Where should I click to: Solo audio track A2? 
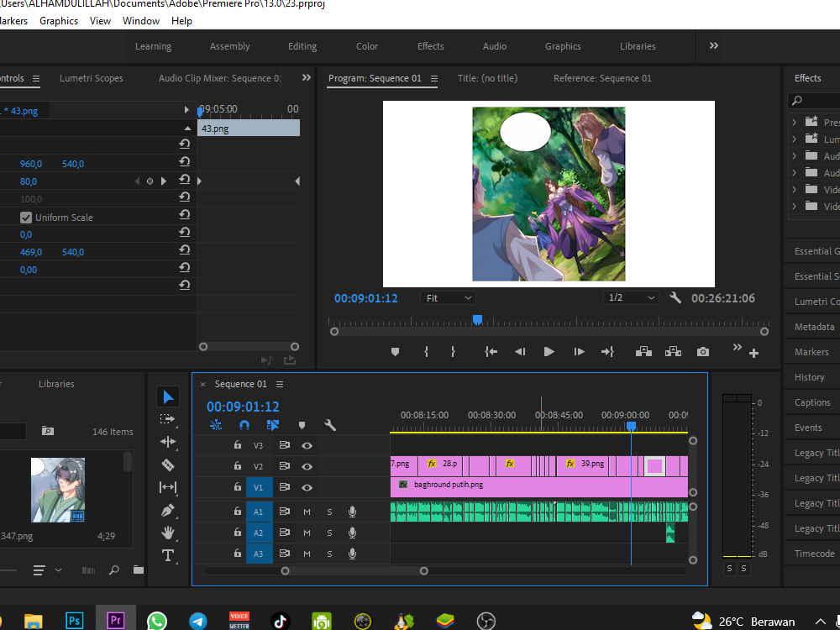329,533
